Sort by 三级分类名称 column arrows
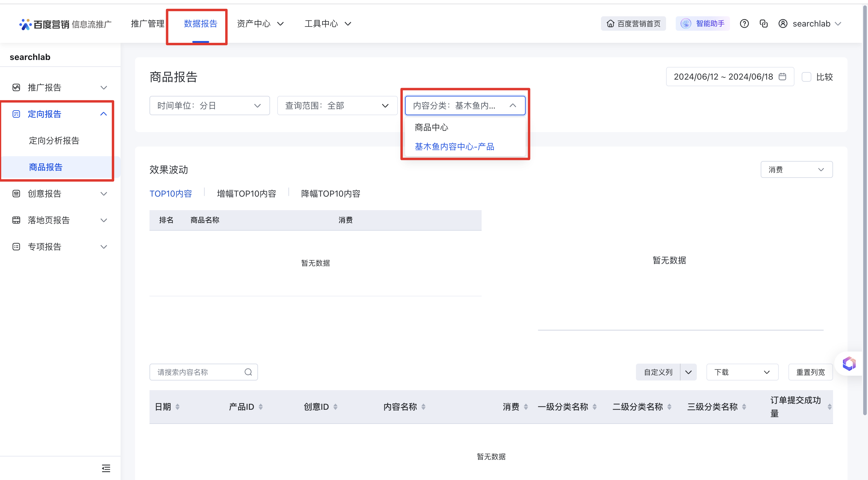 (x=744, y=407)
